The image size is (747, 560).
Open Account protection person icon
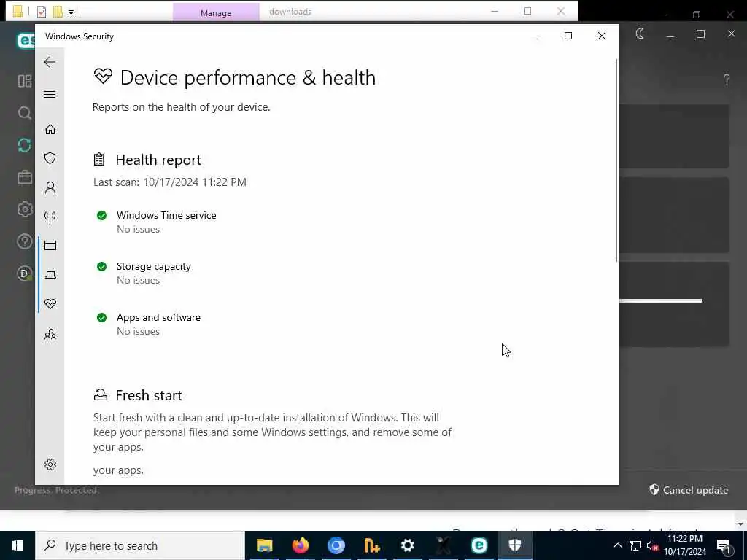click(x=50, y=187)
